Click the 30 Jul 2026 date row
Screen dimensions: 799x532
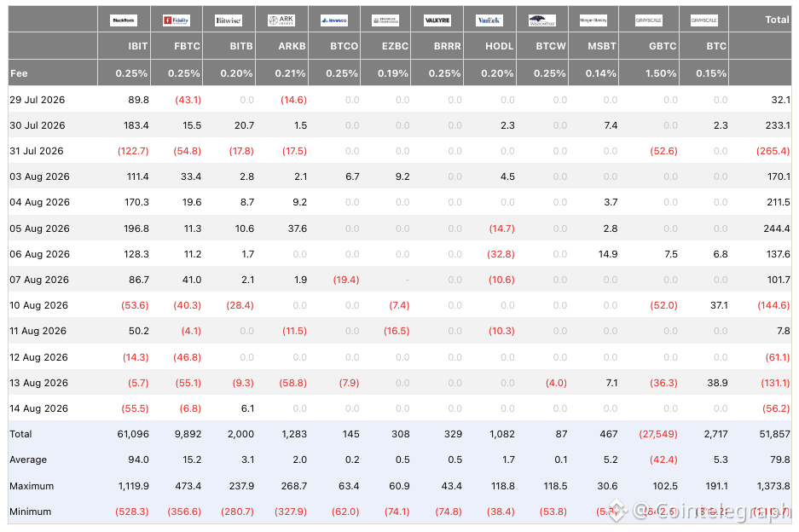coord(399,125)
